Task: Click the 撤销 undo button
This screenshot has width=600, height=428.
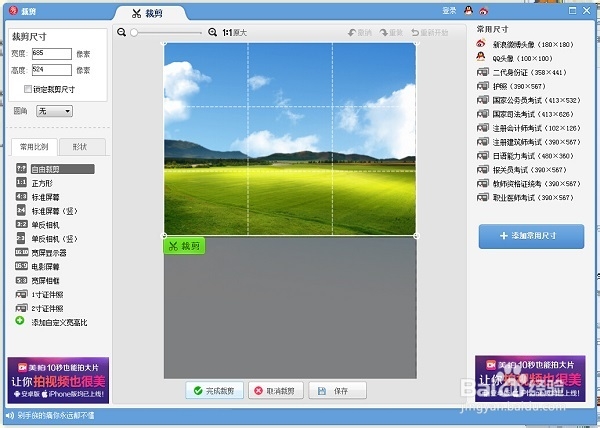Action: click(x=360, y=33)
